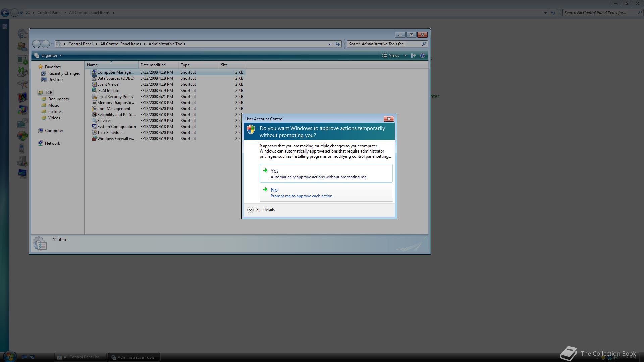
Task: Open Help icon in Administrative Tools toolbar
Action: (423, 55)
